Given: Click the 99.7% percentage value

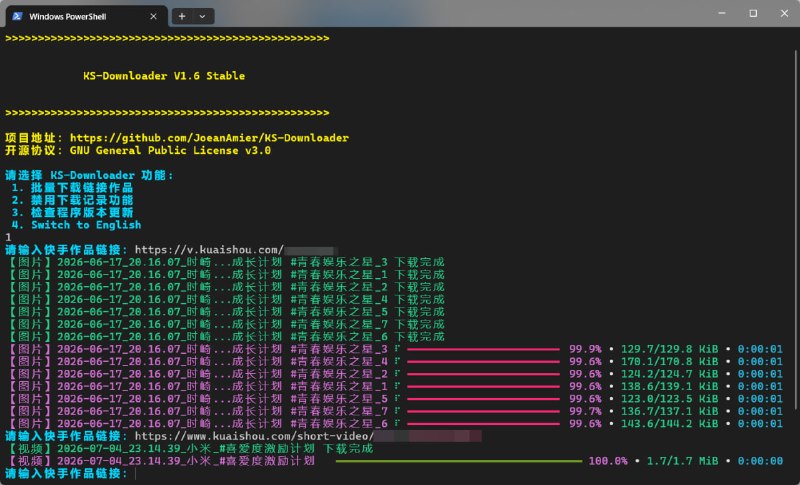Looking at the screenshot, I should [x=585, y=412].
